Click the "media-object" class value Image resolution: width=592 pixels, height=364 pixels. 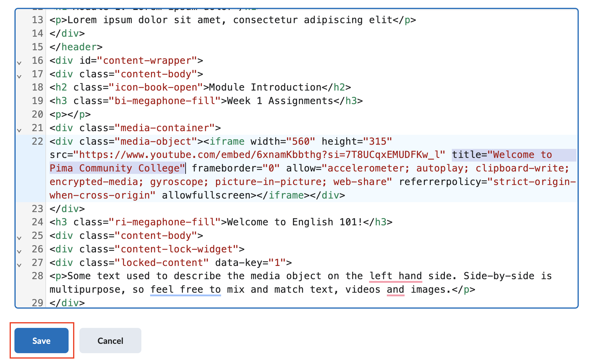[x=156, y=141]
